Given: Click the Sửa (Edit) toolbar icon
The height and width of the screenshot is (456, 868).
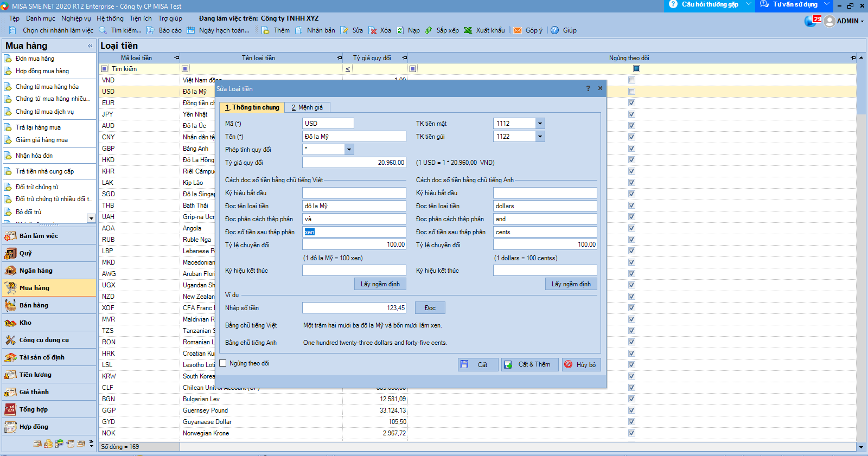Looking at the screenshot, I should coord(344,30).
